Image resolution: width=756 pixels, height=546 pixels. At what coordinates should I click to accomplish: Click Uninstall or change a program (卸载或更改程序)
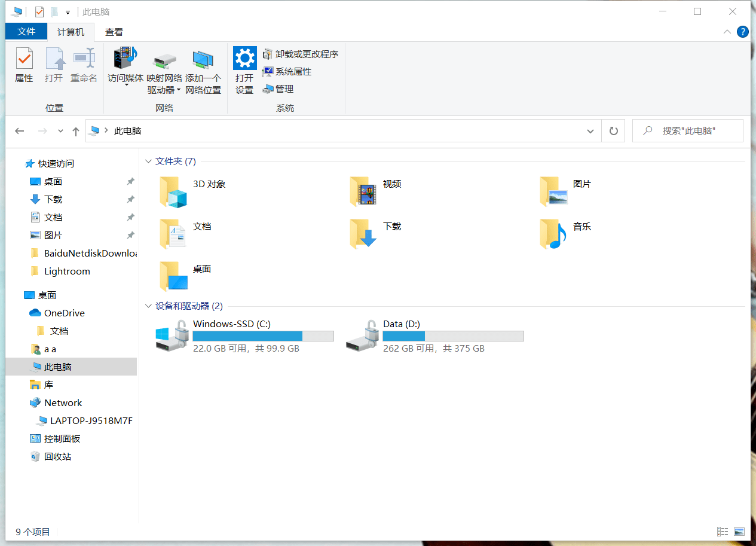click(301, 54)
